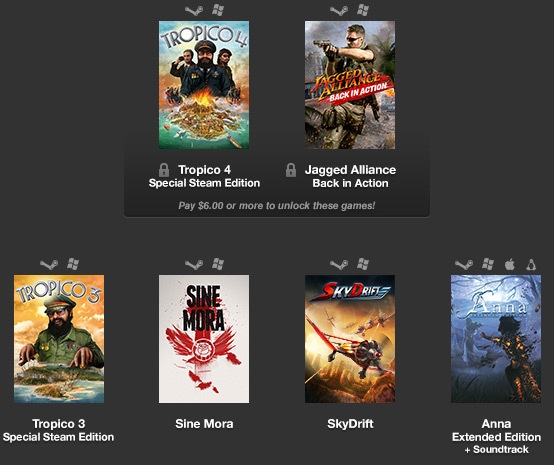This screenshot has width=554, height=465.
Task: Click the 'Pay $6.00 or more' unlock text
Action: [277, 206]
